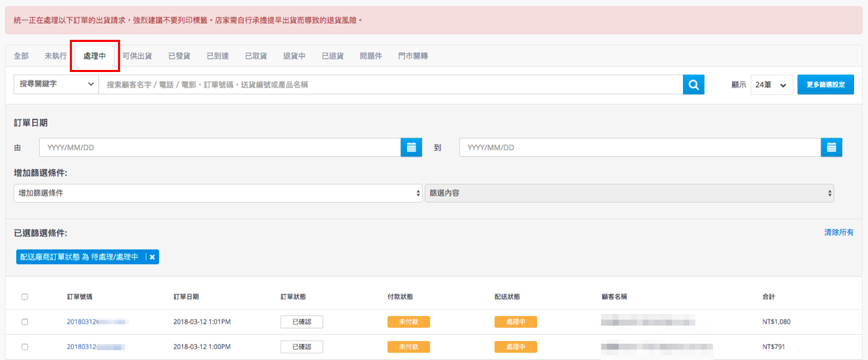The width and height of the screenshot is (868, 360).
Task: Open the 24筆 display count dropdown
Action: point(772,85)
